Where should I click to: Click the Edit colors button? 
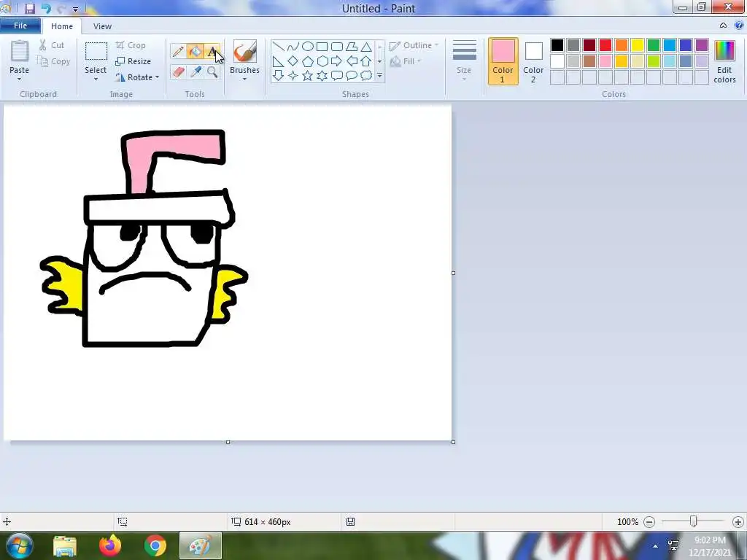[724, 61]
